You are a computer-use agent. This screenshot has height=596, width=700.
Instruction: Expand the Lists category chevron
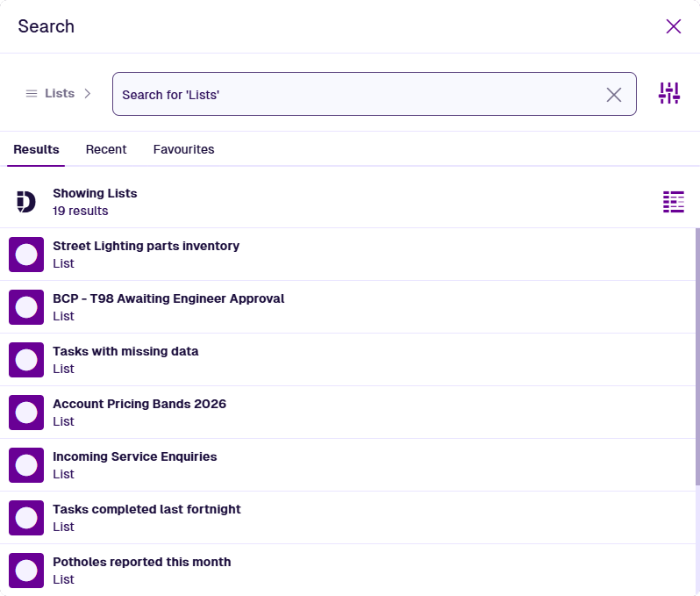pos(88,93)
